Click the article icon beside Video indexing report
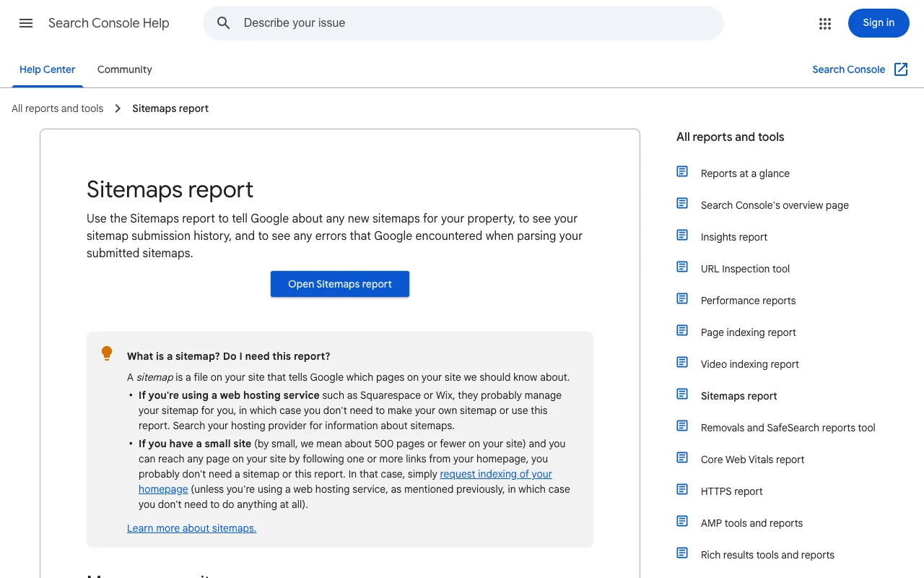The height and width of the screenshot is (578, 924). point(682,363)
